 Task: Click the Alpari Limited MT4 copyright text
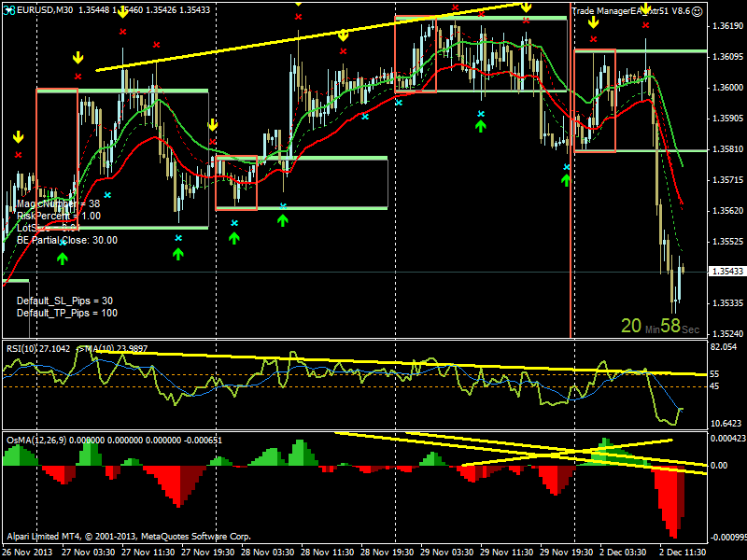tap(129, 536)
